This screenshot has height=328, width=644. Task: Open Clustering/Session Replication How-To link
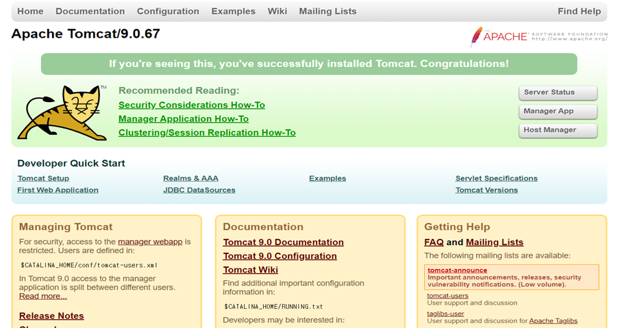[207, 133]
